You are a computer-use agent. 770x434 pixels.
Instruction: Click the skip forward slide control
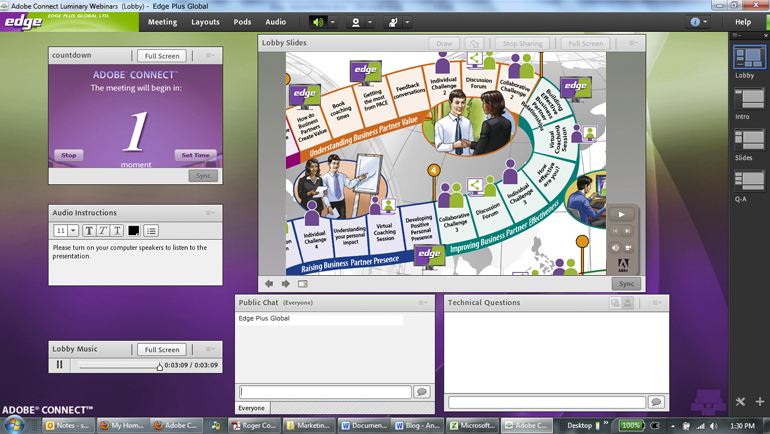tap(627, 231)
